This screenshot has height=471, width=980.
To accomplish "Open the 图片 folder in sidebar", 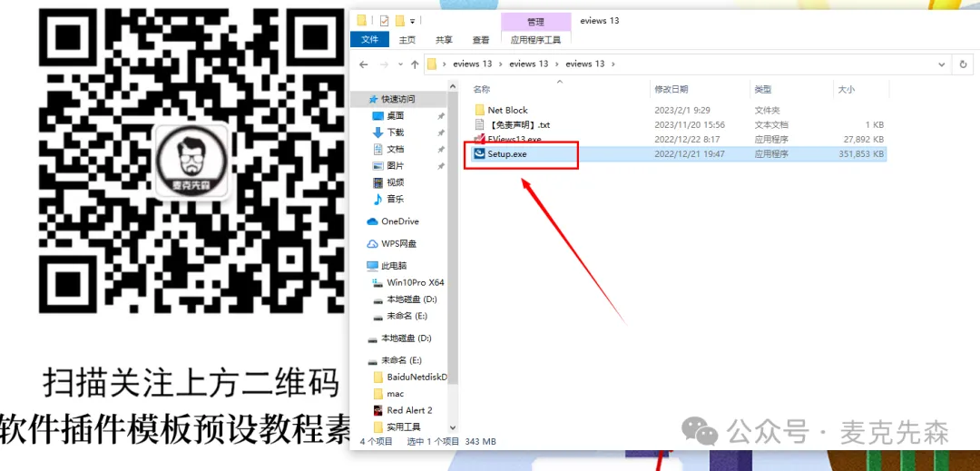I will 396,166.
